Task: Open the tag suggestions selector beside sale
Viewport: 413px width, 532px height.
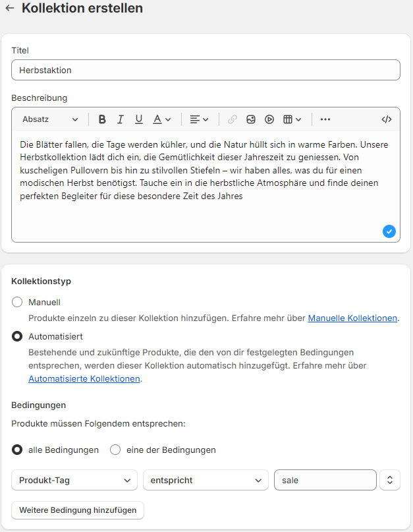Action: click(390, 480)
